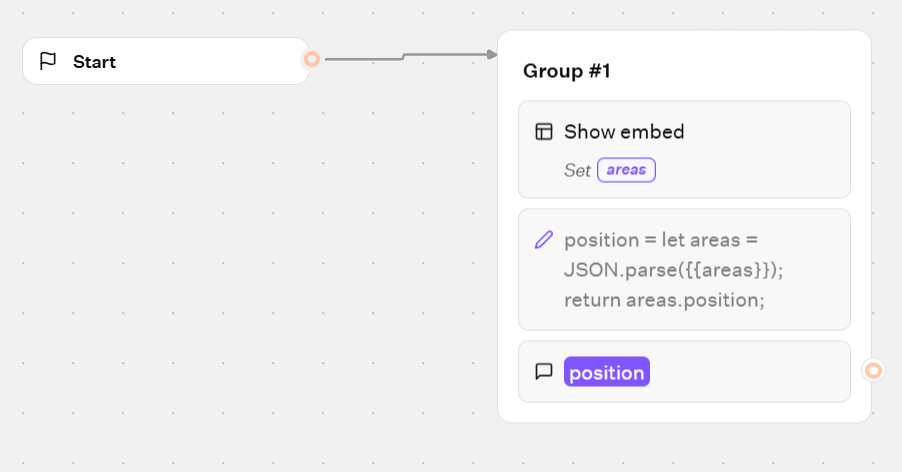Open the Show embed block
The width and height of the screenshot is (902, 472).
tap(684, 149)
